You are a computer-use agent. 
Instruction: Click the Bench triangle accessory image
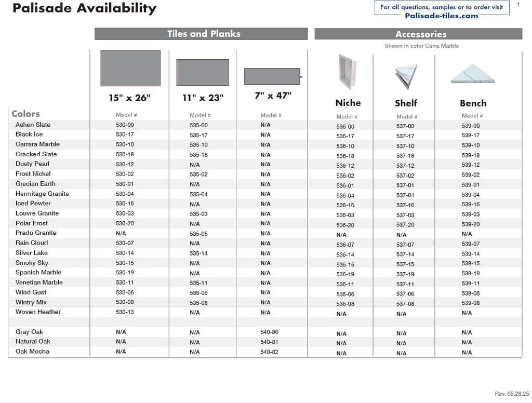[x=473, y=74]
